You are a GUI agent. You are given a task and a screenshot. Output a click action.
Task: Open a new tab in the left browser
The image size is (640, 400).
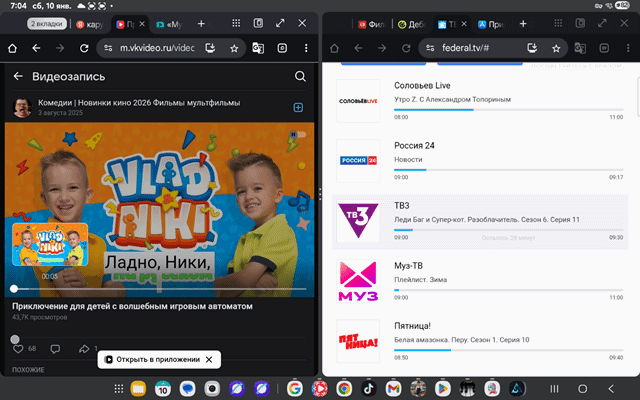[201, 22]
